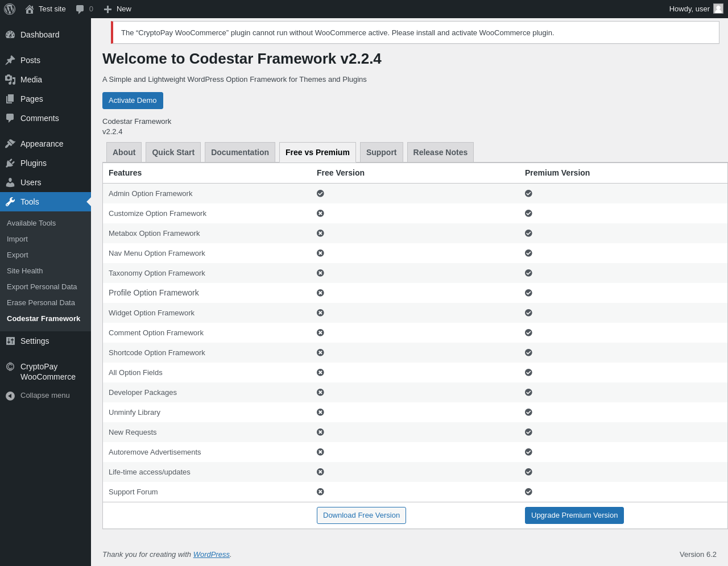Open the comments bubble in admin bar
This screenshot has height=566, width=728.
tap(80, 9)
